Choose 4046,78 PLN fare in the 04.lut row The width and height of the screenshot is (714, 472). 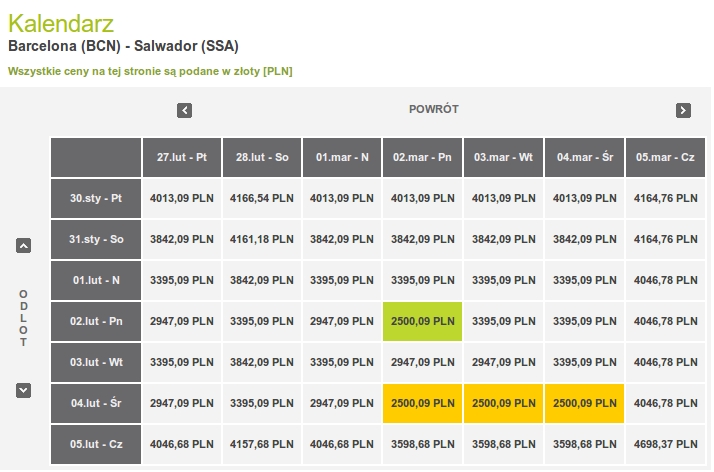665,403
